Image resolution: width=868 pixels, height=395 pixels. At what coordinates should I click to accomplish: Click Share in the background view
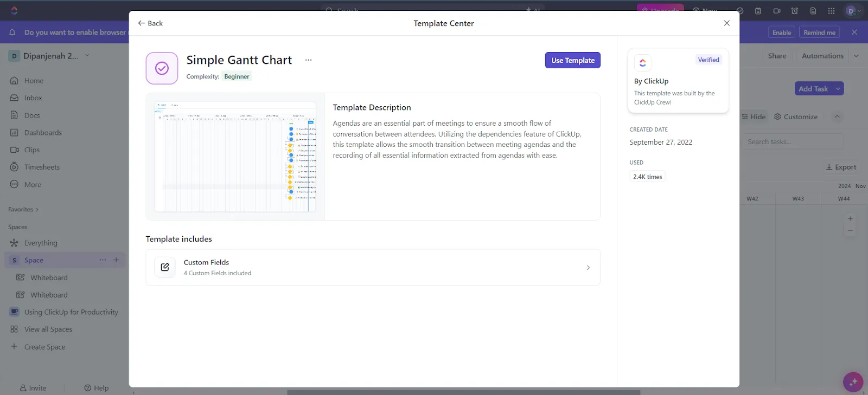777,56
